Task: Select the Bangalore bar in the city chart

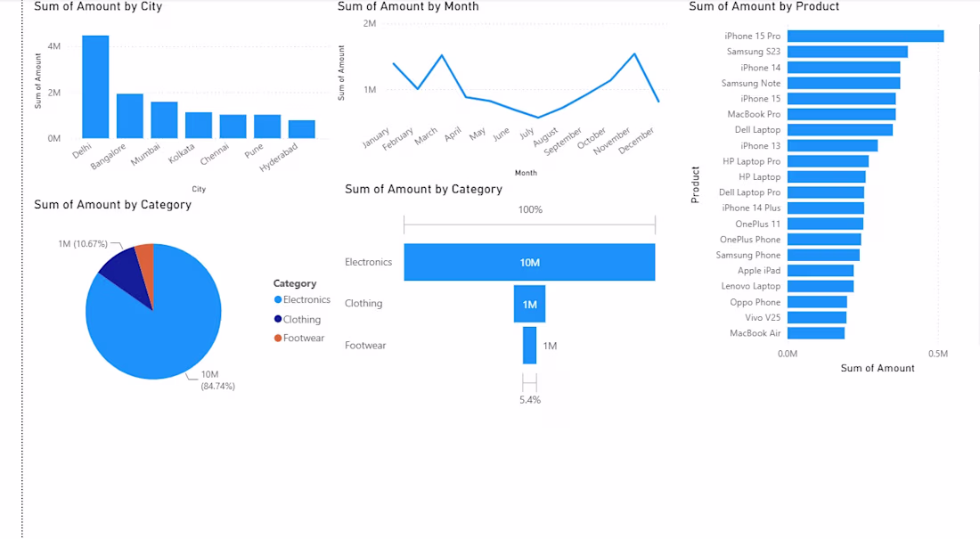Action: click(130, 117)
